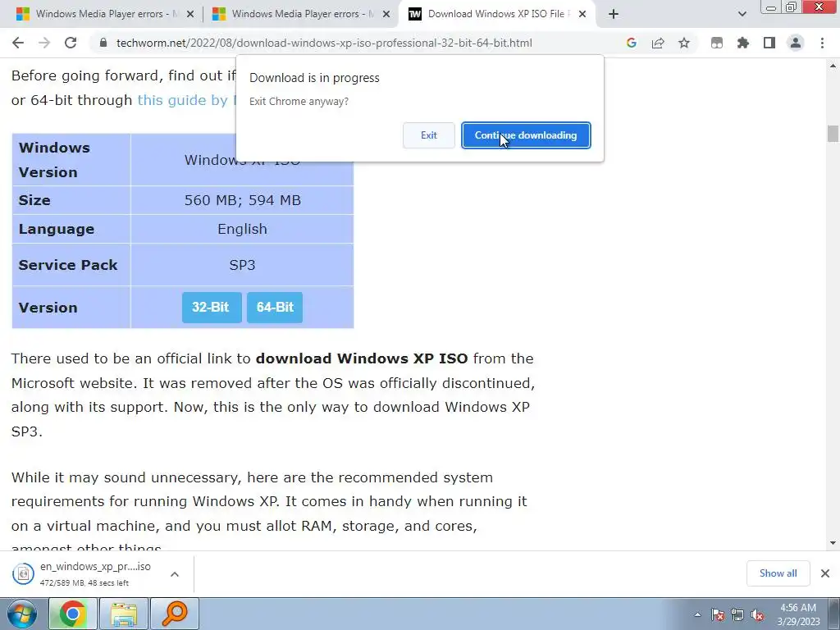Click the network tray icon

point(737,615)
